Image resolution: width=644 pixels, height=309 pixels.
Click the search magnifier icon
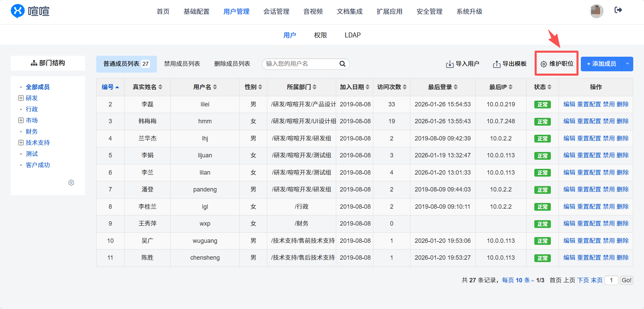click(342, 64)
